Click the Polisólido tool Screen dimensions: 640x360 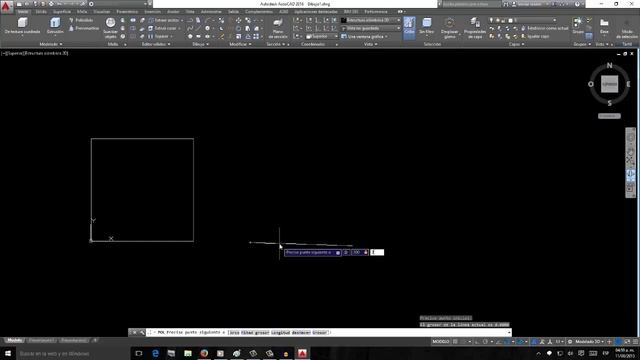82,20
